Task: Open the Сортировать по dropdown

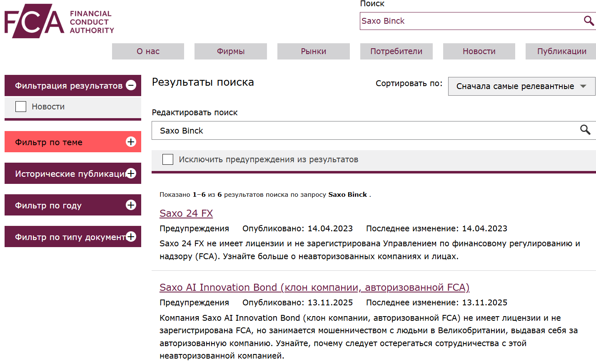Action: point(521,86)
